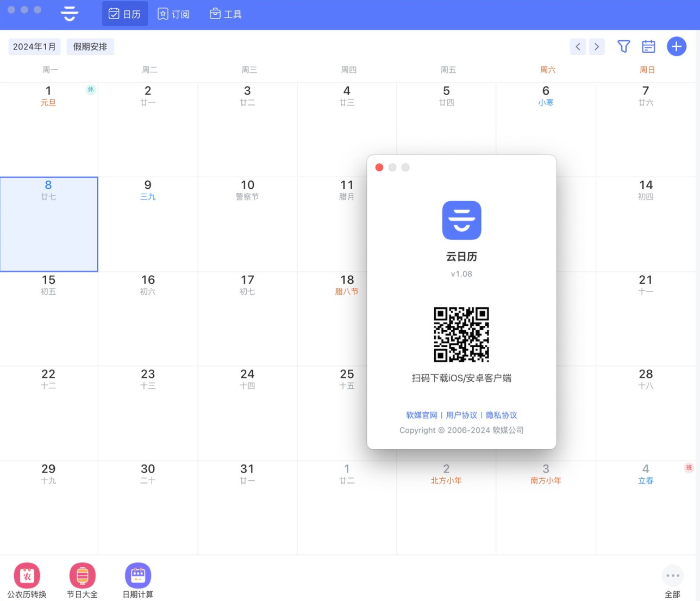
Task: Click the 周日 Sunday column header
Action: [x=647, y=70]
